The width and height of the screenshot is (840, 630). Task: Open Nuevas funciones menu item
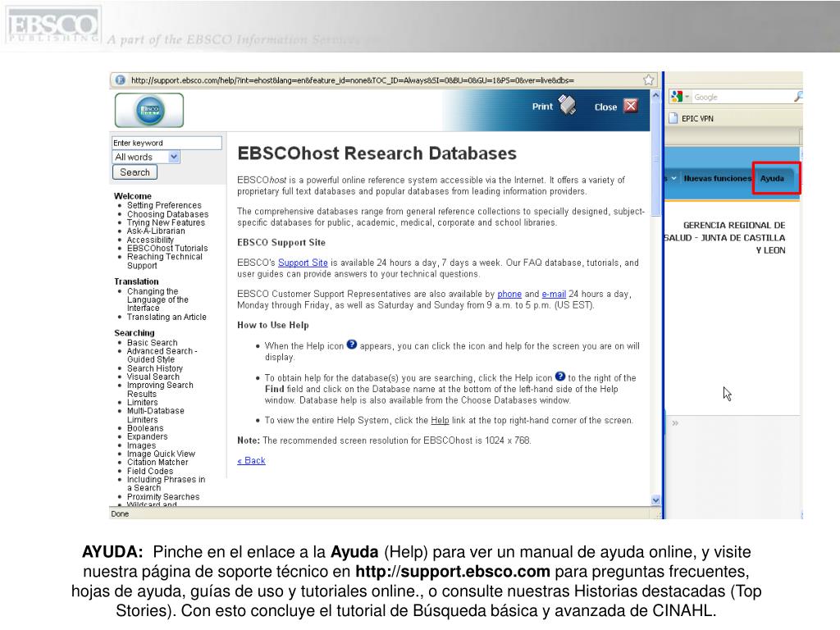717,178
